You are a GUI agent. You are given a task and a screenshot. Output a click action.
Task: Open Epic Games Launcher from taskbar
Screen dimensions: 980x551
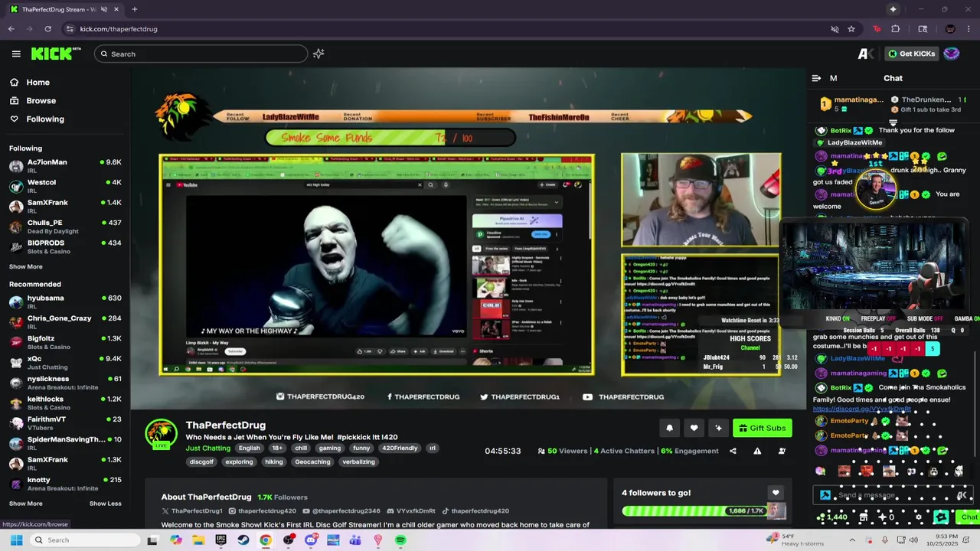coord(221,540)
